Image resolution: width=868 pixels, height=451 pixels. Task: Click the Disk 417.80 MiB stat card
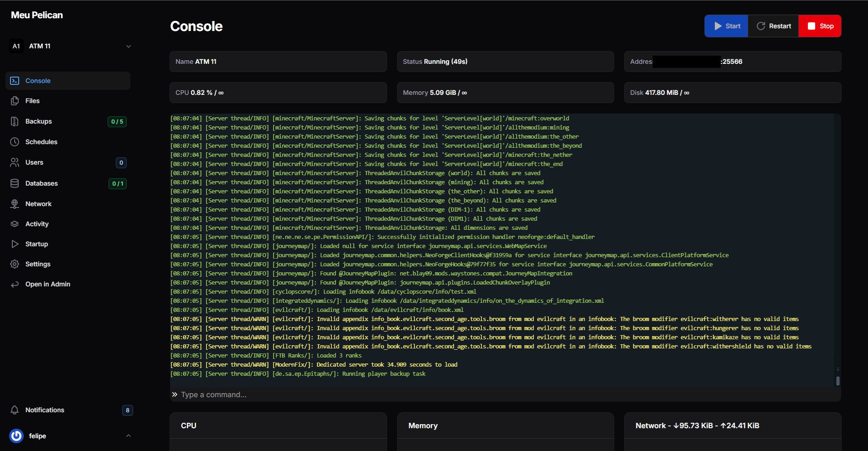(x=733, y=93)
